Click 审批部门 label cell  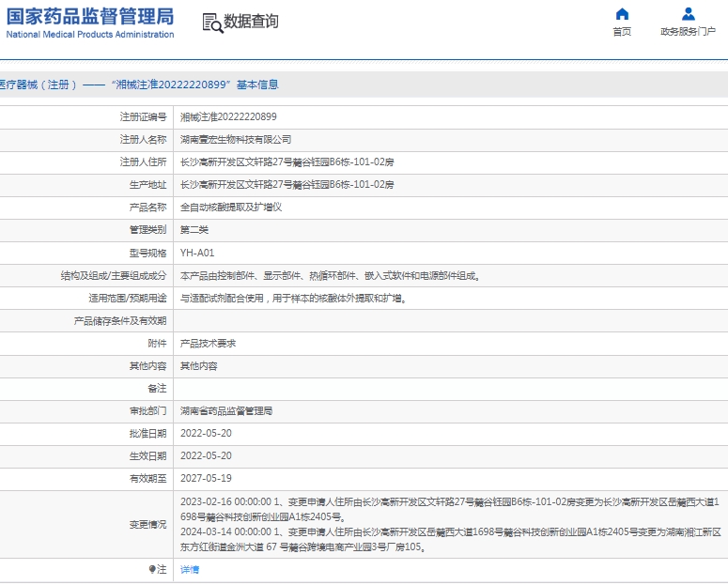point(147,411)
